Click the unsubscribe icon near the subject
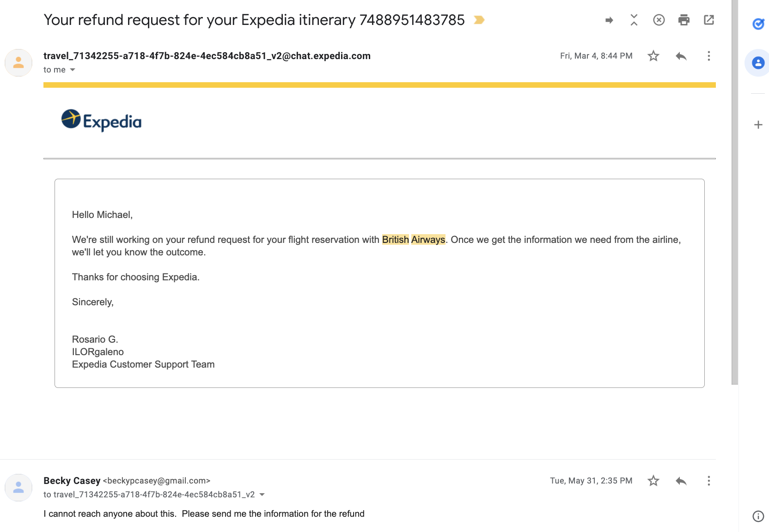This screenshot has height=532, width=769. pos(659,20)
